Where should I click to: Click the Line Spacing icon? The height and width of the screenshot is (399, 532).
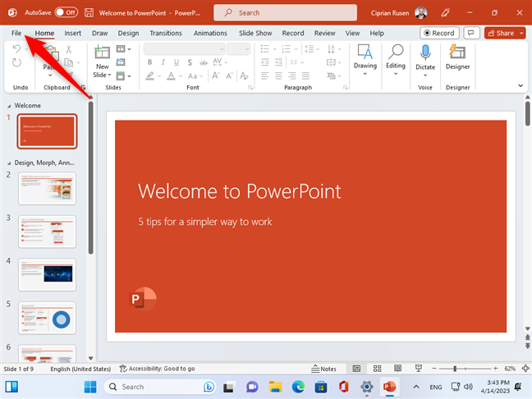click(x=309, y=49)
